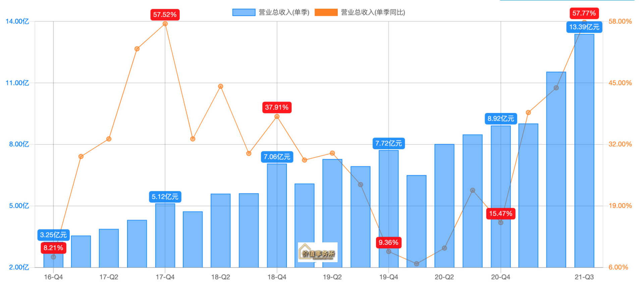Viewport: 644px width, 290px height.
Task: Click the orange line point above 18-Q2
Action: coord(220,86)
